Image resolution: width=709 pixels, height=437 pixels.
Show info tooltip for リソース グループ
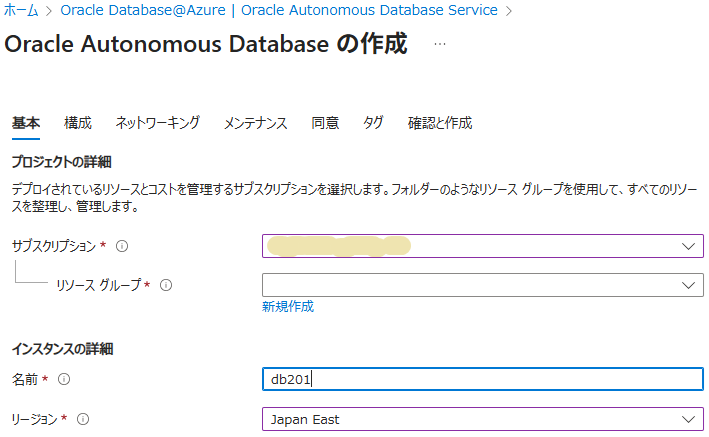(166, 285)
